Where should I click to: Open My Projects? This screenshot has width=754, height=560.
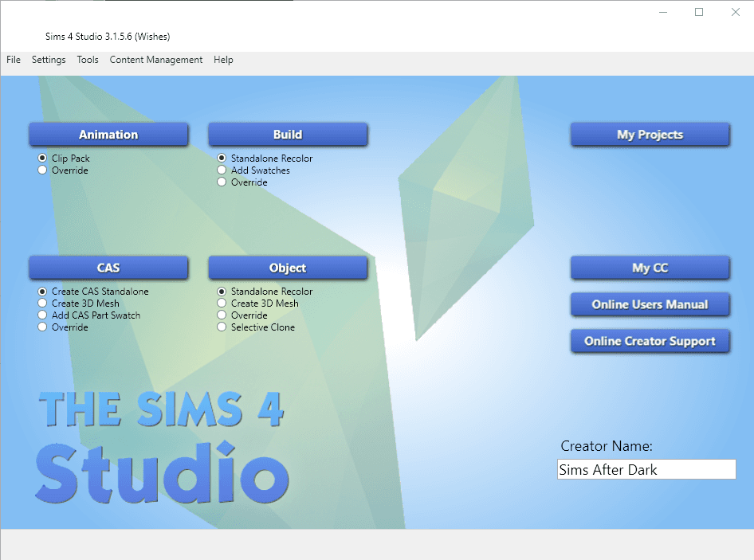(650, 134)
